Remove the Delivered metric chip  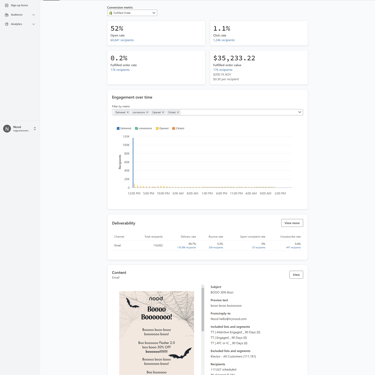128,112
